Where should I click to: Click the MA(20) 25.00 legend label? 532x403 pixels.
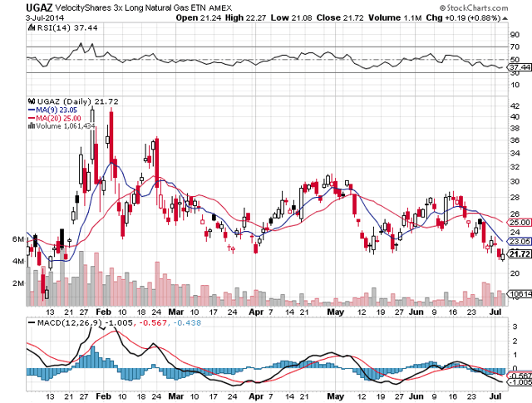coord(58,118)
